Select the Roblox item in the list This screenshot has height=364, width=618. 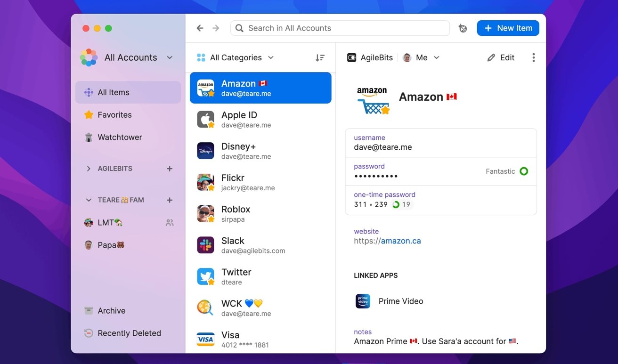260,214
